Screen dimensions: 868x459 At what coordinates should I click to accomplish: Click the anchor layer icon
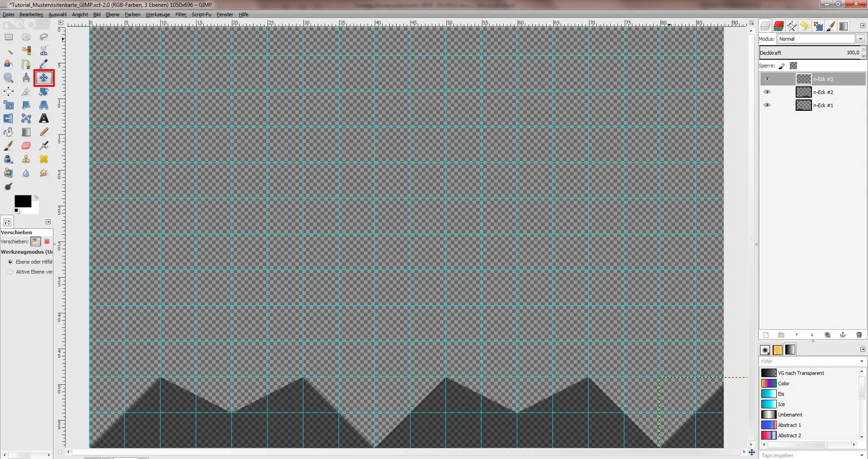[843, 335]
